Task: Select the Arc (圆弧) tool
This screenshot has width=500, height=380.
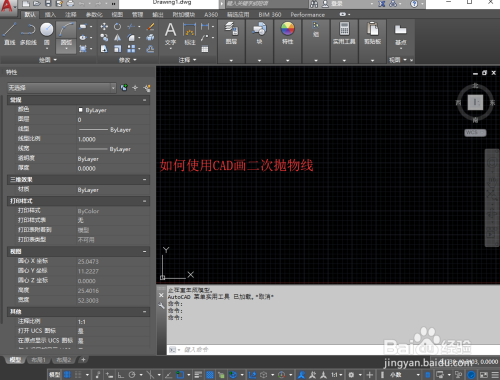Action: coord(66,36)
